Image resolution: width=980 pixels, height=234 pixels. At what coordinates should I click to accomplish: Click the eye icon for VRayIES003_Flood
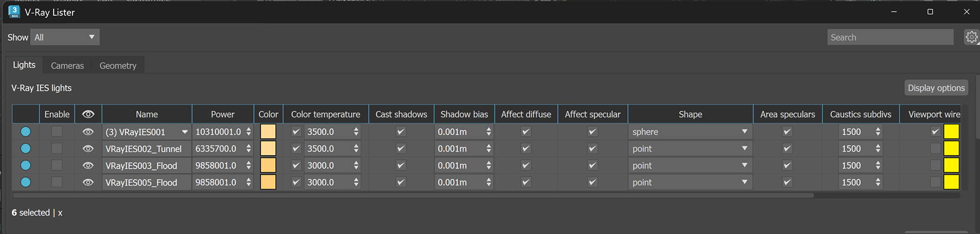click(88, 166)
